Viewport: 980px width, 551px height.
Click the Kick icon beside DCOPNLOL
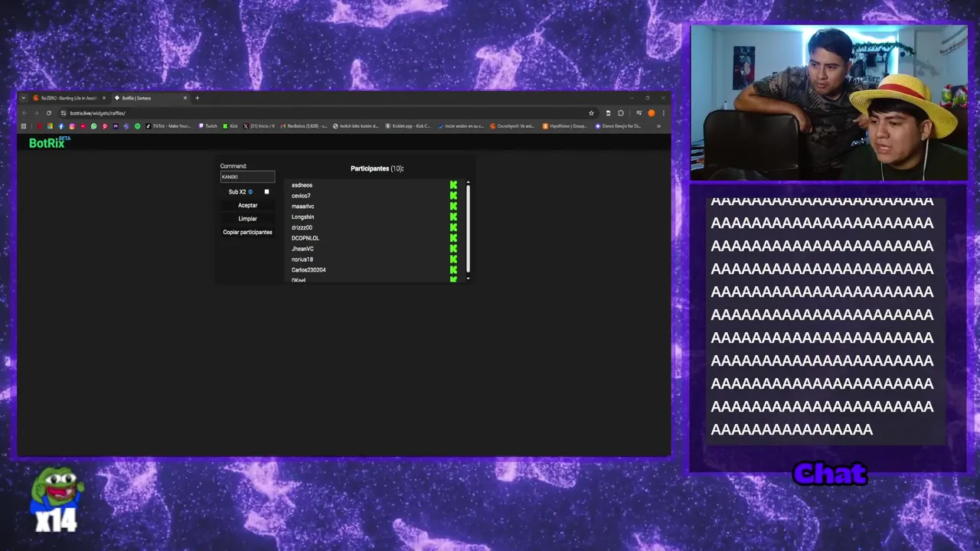click(453, 238)
